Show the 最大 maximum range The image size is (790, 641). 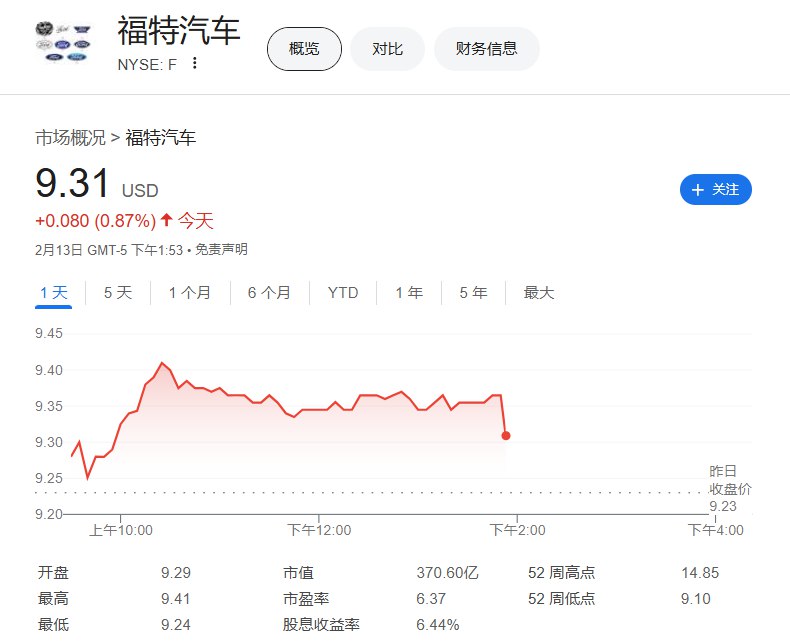point(539,293)
